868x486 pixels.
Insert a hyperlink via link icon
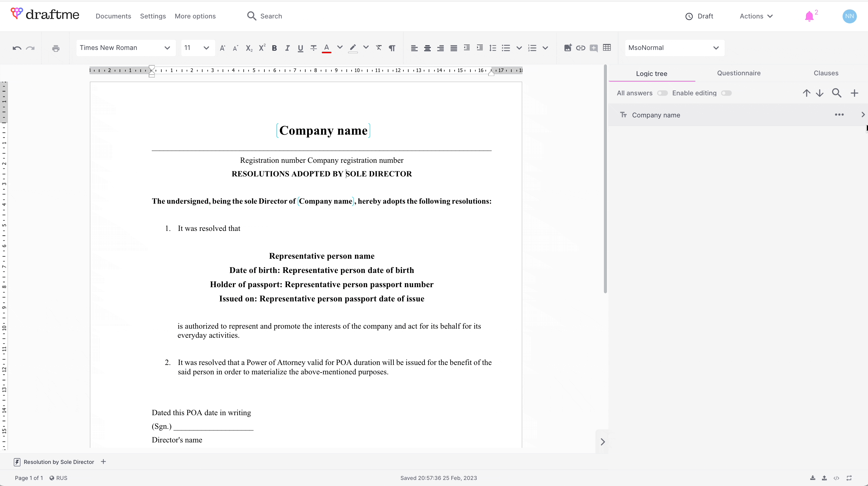(580, 48)
